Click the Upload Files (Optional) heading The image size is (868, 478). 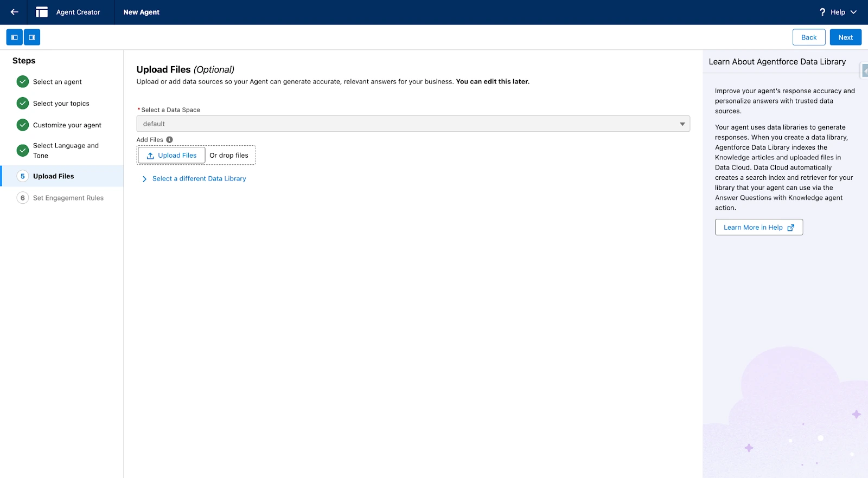coord(186,69)
